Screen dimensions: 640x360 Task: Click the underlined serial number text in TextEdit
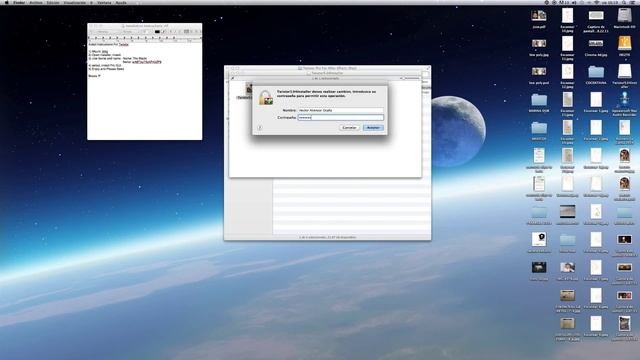click(147, 62)
